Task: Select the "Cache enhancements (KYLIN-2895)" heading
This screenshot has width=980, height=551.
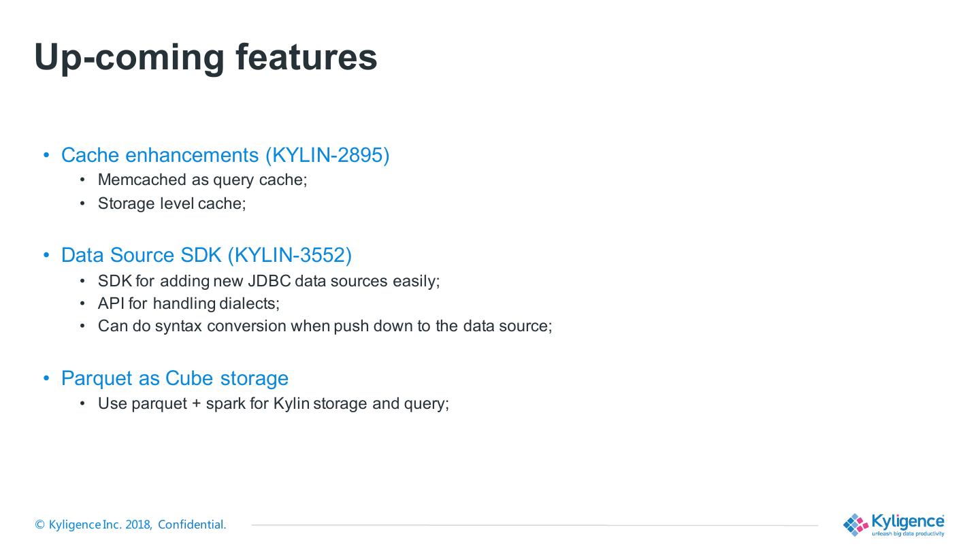Action: (x=225, y=155)
